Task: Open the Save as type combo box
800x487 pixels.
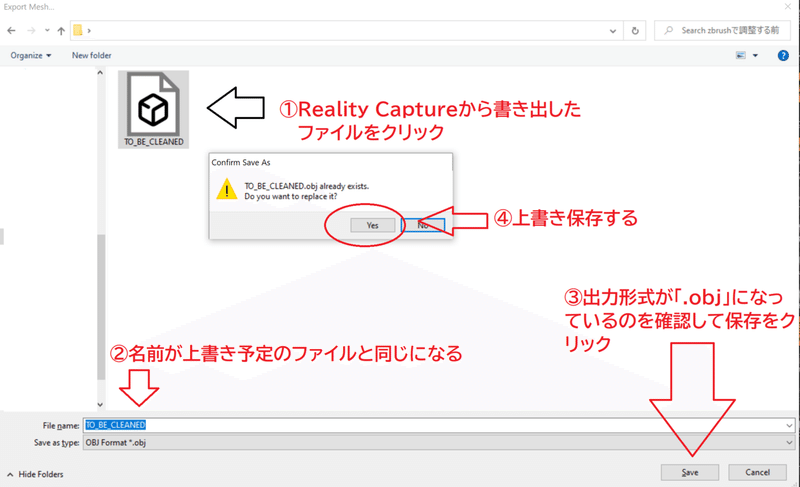Action: pos(439,443)
